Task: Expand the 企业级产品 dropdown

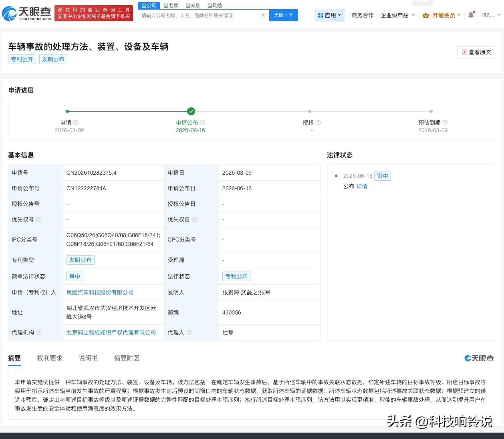Action: click(x=397, y=15)
